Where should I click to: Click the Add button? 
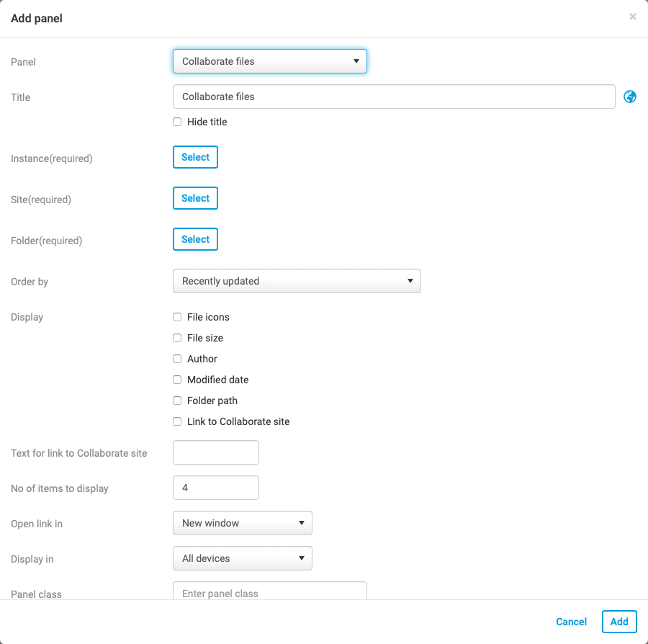click(619, 622)
